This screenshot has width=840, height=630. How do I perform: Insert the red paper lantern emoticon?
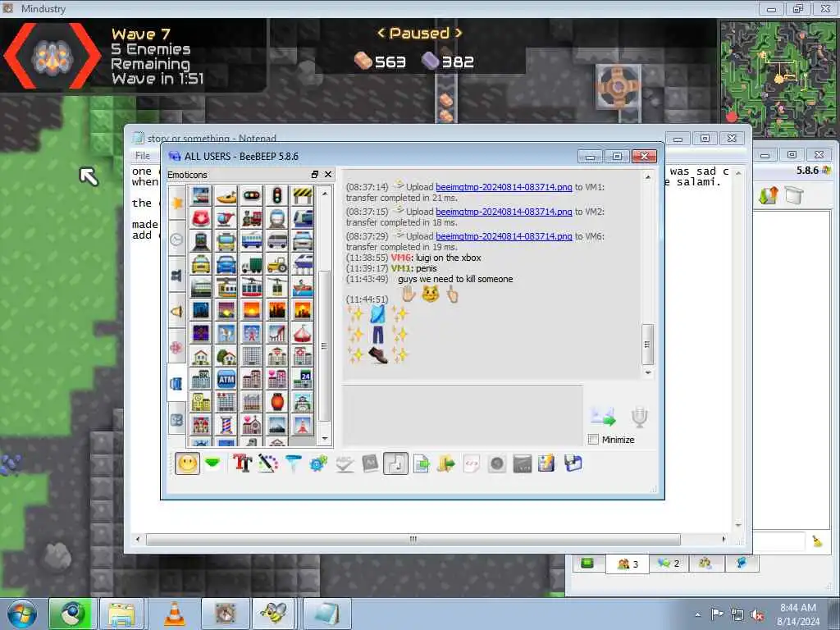click(x=277, y=402)
